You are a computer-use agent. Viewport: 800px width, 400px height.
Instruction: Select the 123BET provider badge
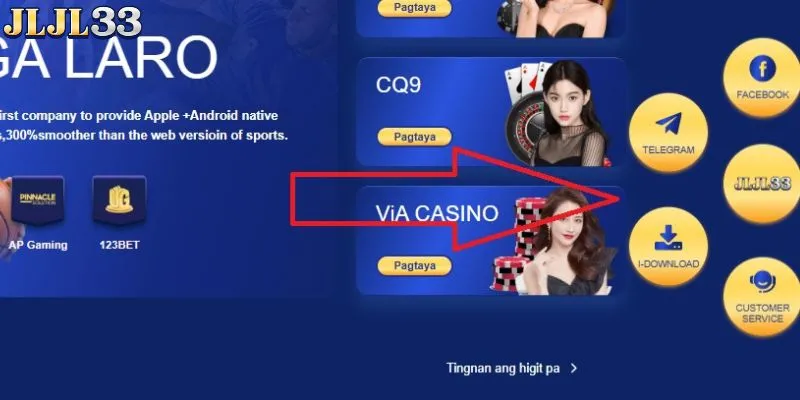click(119, 200)
